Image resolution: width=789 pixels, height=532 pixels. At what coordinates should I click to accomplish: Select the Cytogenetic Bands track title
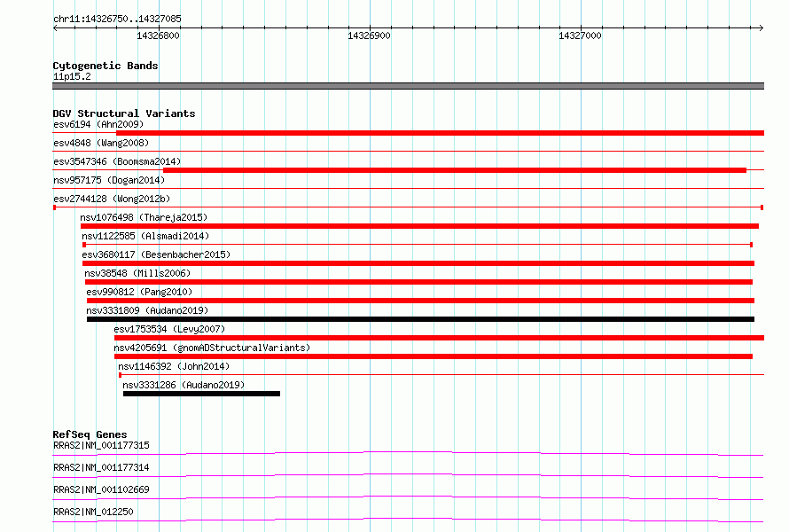105,66
